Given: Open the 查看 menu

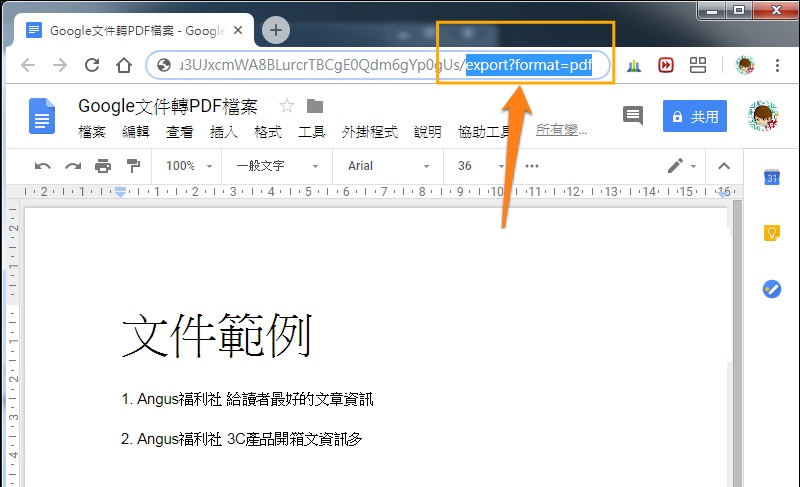Looking at the screenshot, I should (x=180, y=132).
